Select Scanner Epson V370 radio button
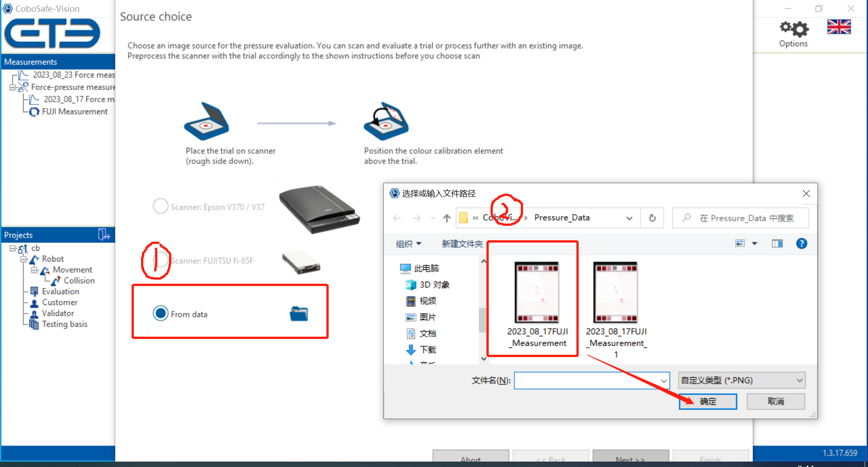This screenshot has height=467, width=868. tap(160, 206)
